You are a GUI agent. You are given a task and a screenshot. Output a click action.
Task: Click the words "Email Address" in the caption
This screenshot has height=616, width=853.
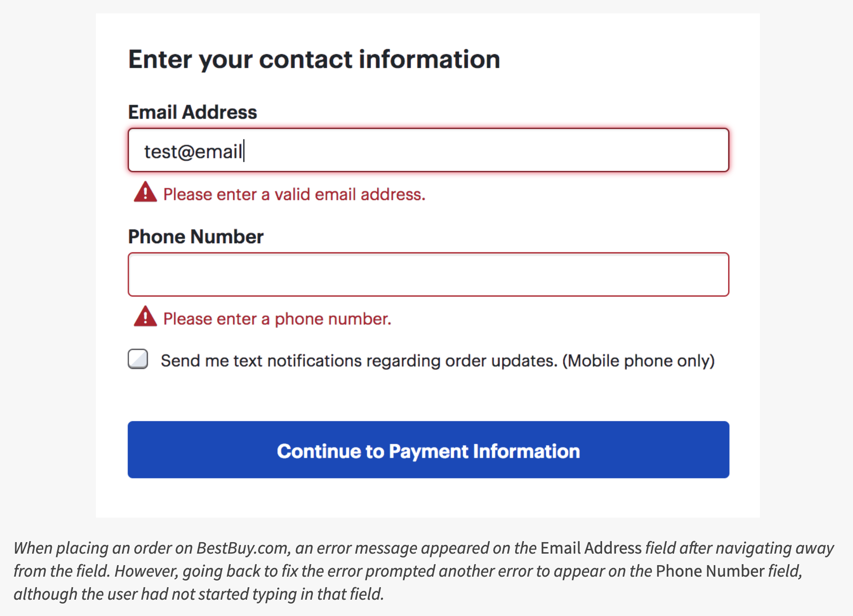coord(591,548)
